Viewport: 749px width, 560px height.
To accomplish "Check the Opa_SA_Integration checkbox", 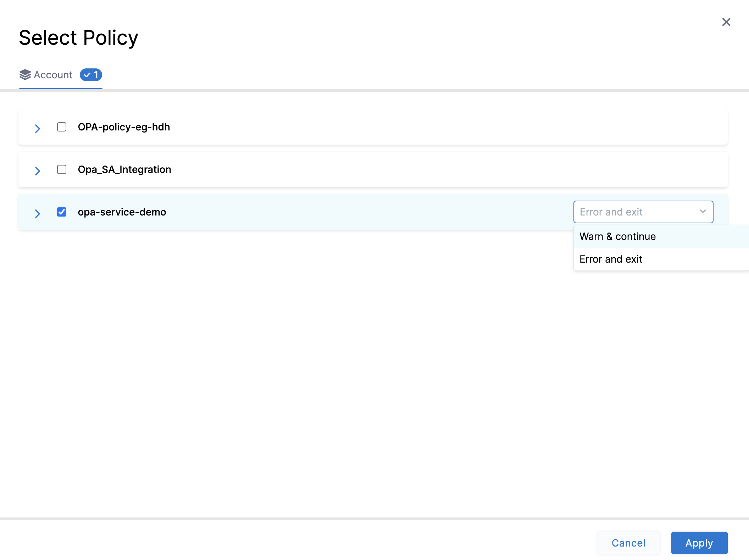I will point(62,169).
